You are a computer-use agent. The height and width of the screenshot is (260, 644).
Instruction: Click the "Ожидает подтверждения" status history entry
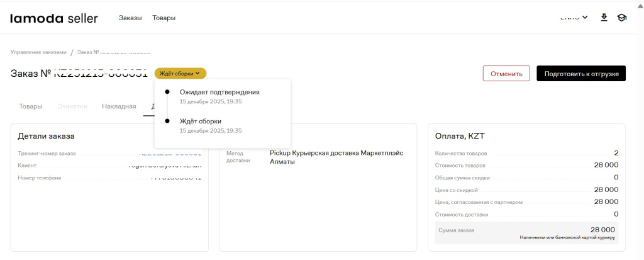(219, 92)
